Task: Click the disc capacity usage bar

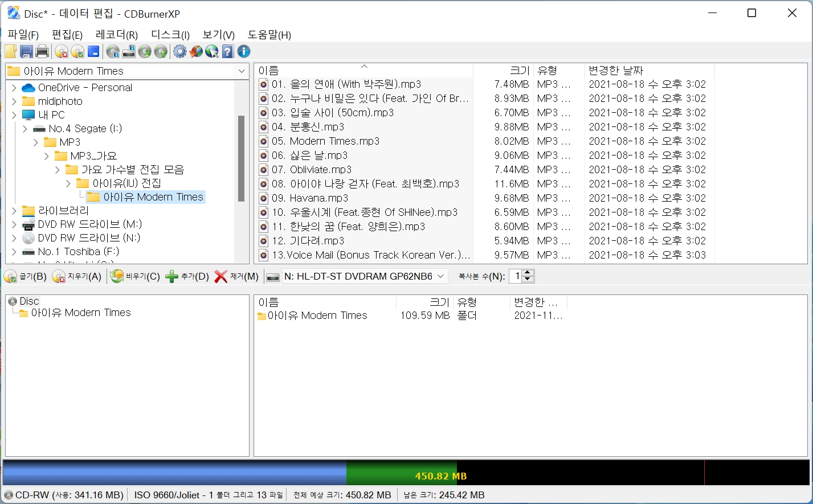Action: (406, 473)
